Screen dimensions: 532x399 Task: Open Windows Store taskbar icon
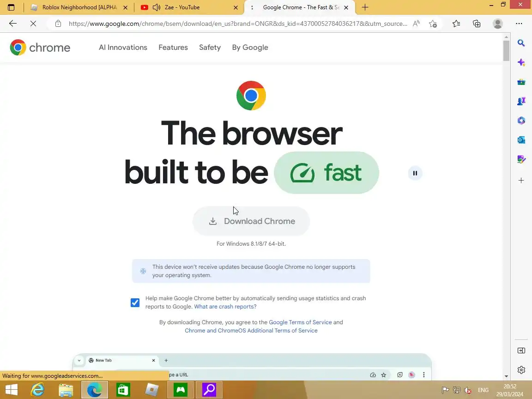pos(123,390)
